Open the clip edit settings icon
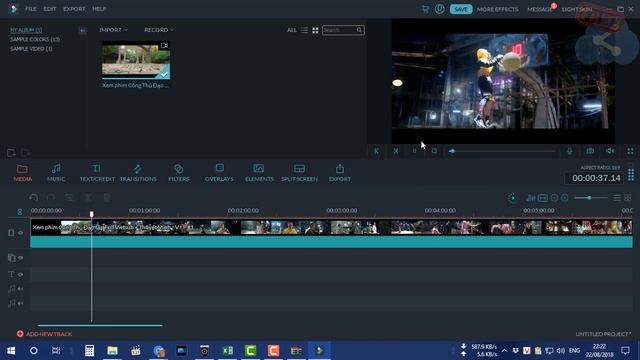This screenshot has height=360, width=640. [x=69, y=198]
